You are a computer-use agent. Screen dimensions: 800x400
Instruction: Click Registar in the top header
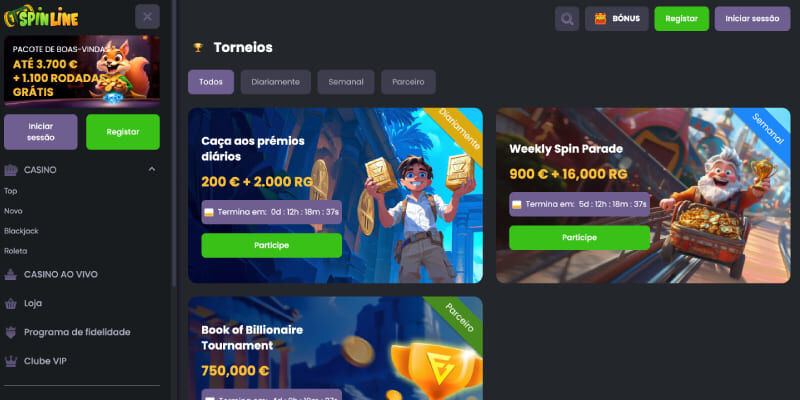click(x=682, y=19)
